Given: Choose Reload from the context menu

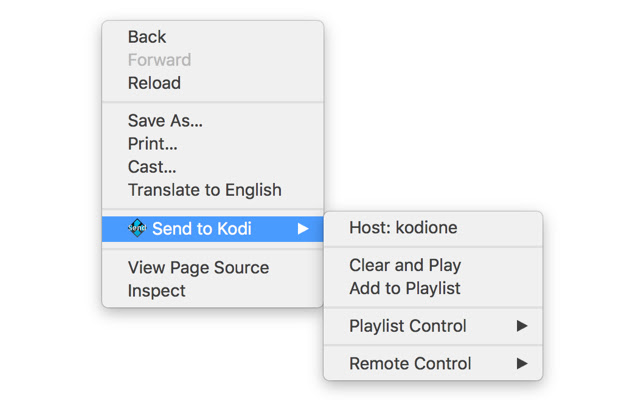Looking at the screenshot, I should tap(154, 83).
